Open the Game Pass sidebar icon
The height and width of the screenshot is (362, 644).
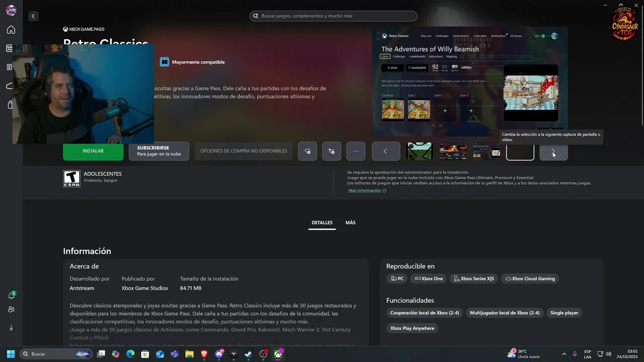10,48
